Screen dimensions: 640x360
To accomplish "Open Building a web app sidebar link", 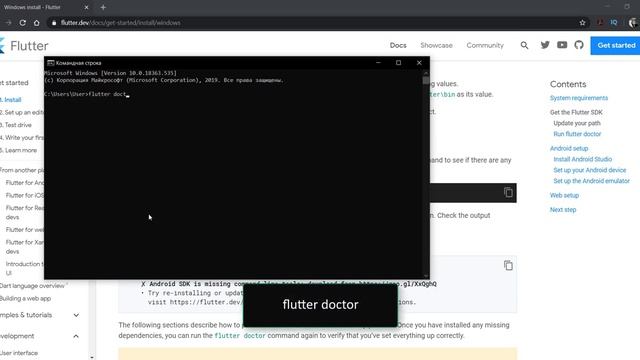I will coord(25,298).
